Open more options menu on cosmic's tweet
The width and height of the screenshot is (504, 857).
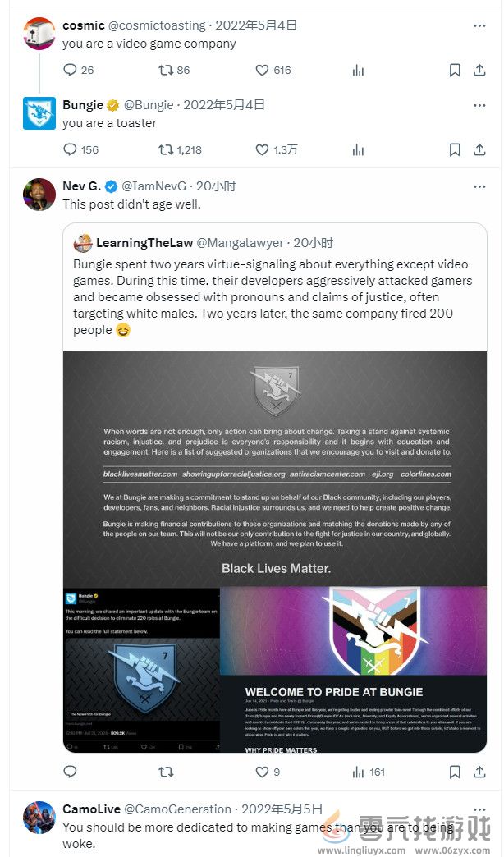[479, 25]
